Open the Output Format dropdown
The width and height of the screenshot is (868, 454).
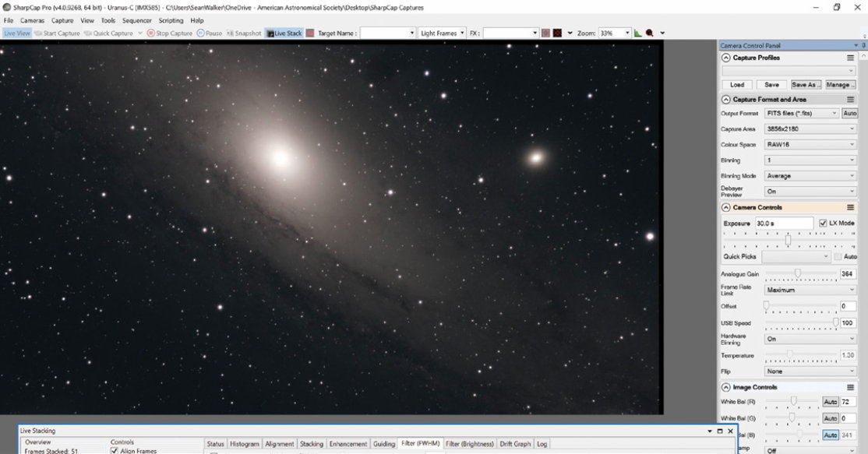(x=802, y=113)
